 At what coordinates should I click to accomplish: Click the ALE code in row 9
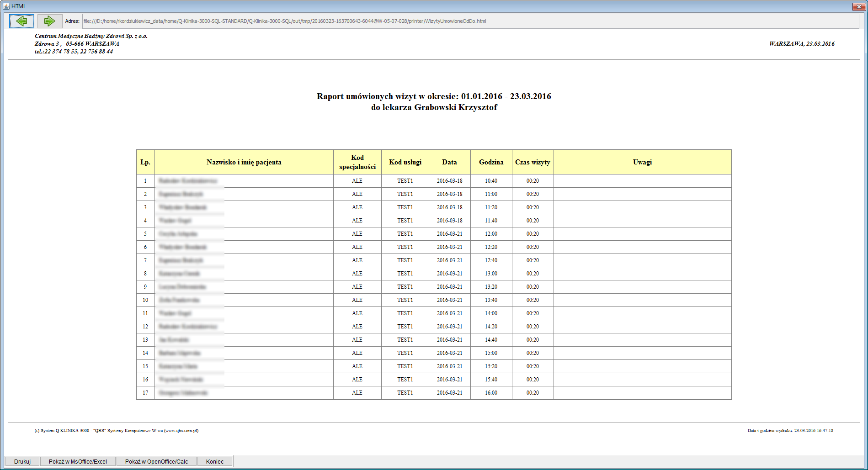357,287
